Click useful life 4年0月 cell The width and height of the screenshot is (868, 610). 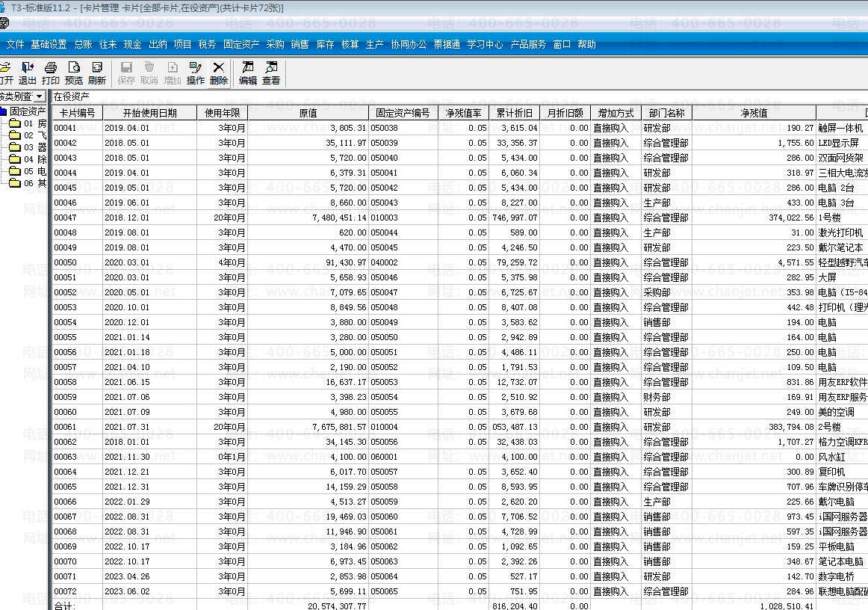[x=223, y=262]
